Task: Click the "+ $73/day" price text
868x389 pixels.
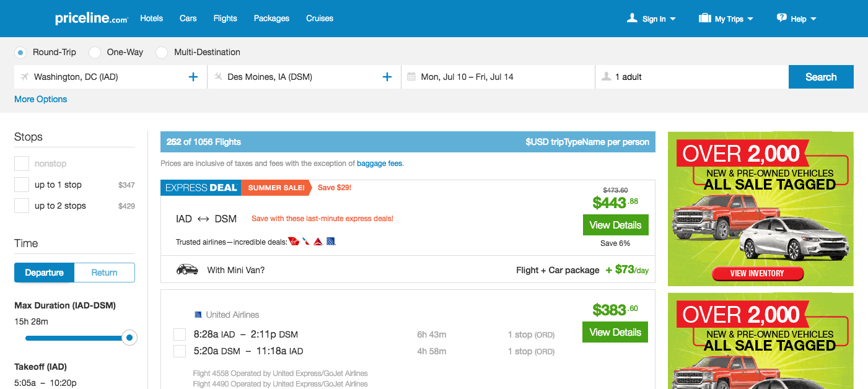Action: tap(627, 270)
